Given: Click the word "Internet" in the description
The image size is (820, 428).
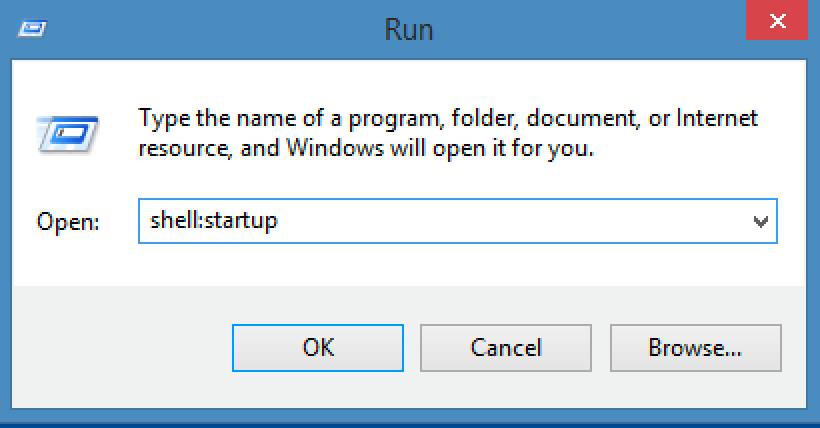Looking at the screenshot, I should pyautogui.click(x=717, y=119).
